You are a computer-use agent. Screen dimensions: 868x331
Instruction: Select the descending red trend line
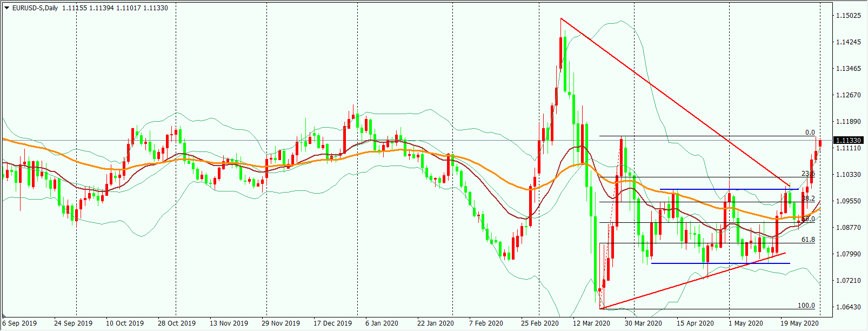(676, 103)
